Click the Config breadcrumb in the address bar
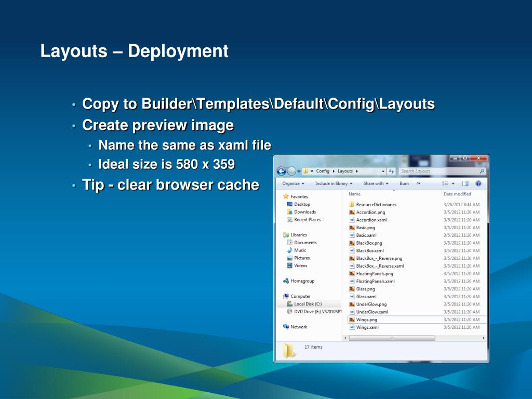This screenshot has width=532, height=399. [323, 171]
